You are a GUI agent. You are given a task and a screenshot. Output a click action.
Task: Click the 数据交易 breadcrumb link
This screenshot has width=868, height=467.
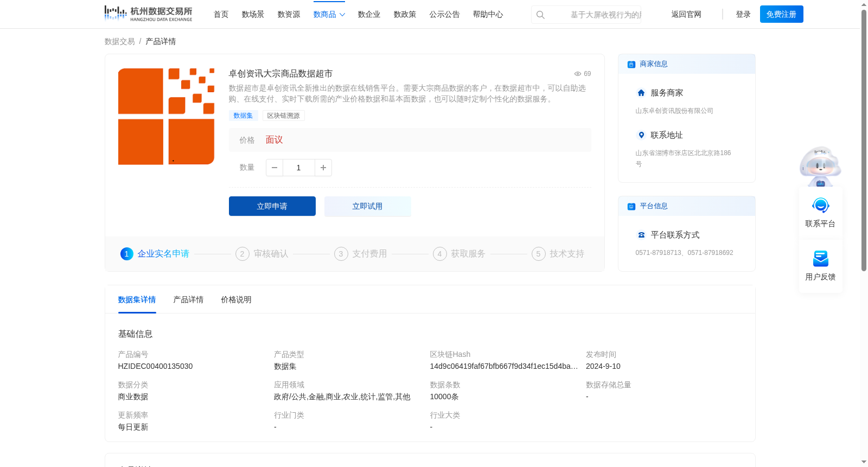(120, 42)
